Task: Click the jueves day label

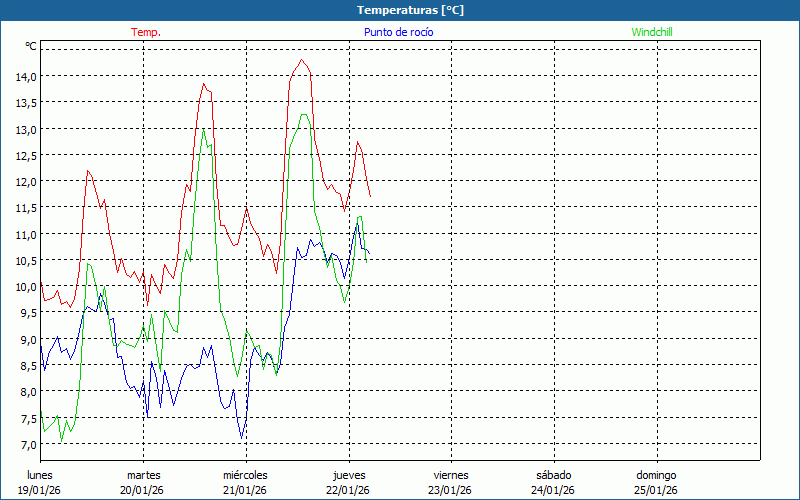Action: point(348,475)
